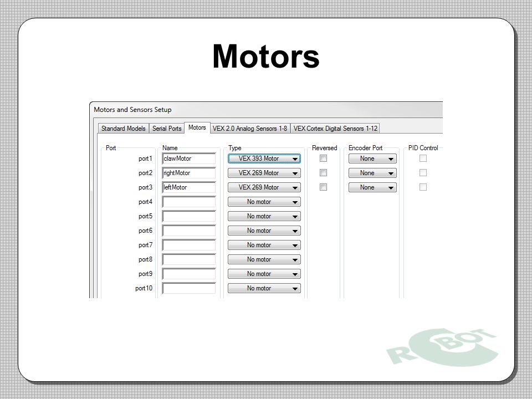Toggle Reversed checkbox for port1
The width and height of the screenshot is (532, 399).
323,158
